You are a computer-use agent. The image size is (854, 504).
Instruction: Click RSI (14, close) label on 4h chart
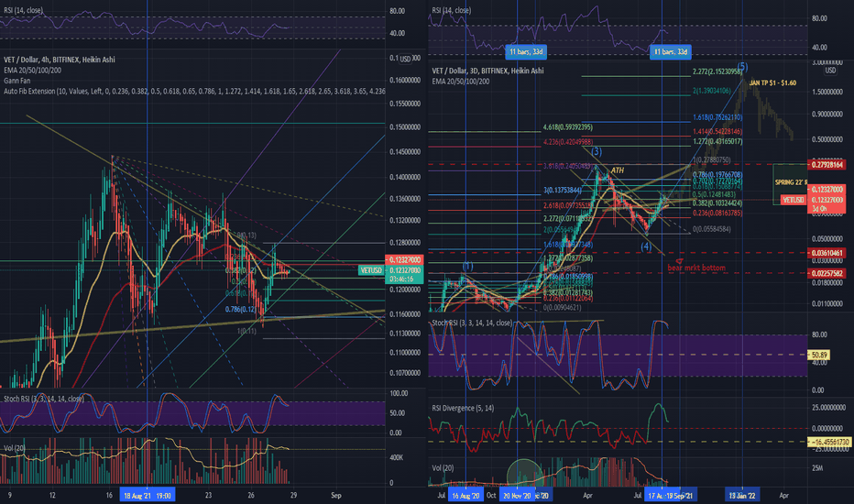pyautogui.click(x=23, y=10)
